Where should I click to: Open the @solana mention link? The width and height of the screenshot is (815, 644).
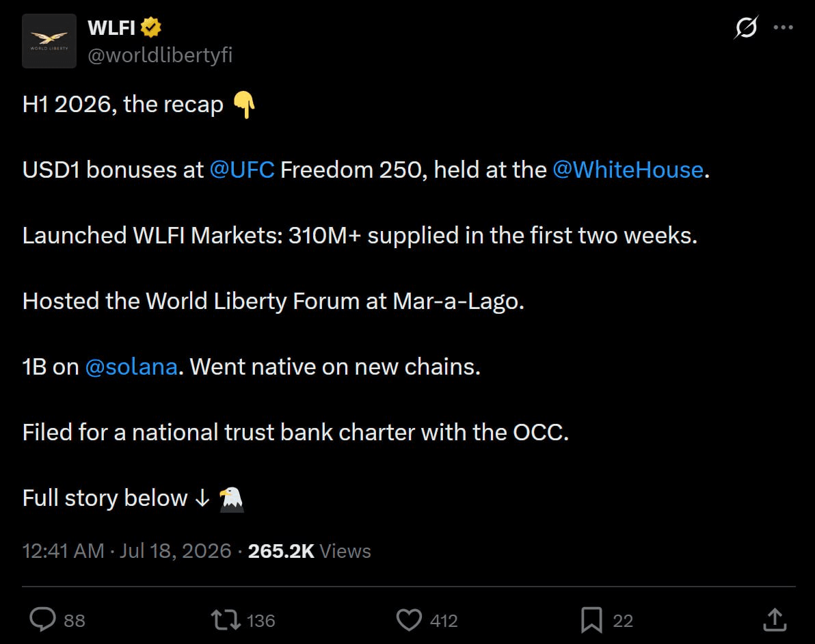131,367
